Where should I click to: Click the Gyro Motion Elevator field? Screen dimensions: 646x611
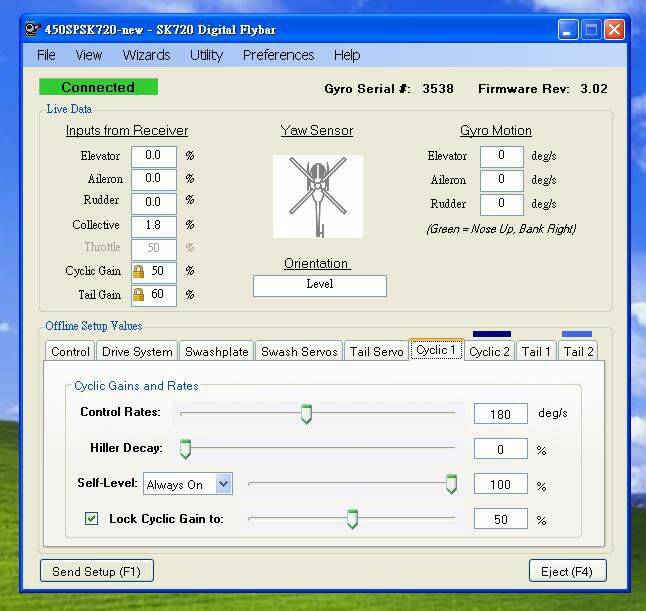point(502,156)
